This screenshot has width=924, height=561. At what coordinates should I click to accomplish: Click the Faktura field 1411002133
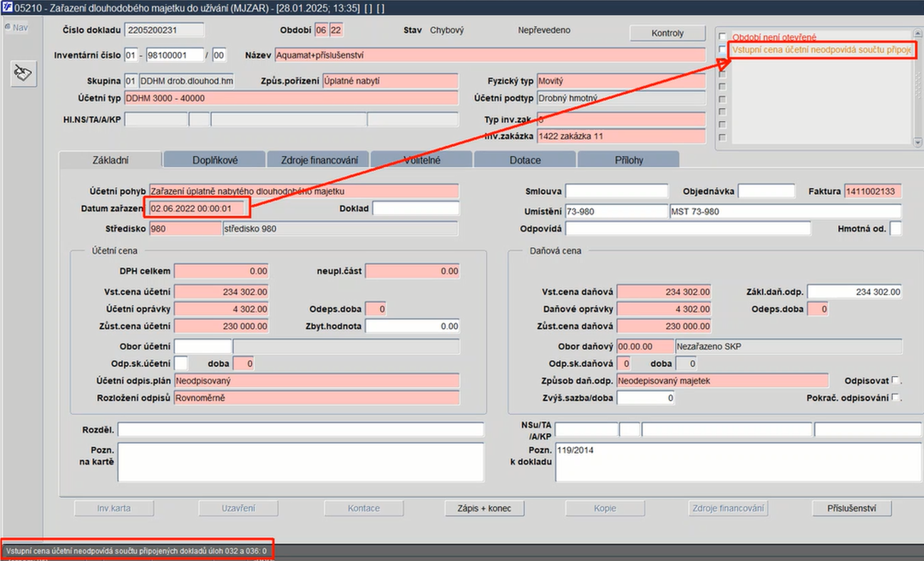coord(873,191)
